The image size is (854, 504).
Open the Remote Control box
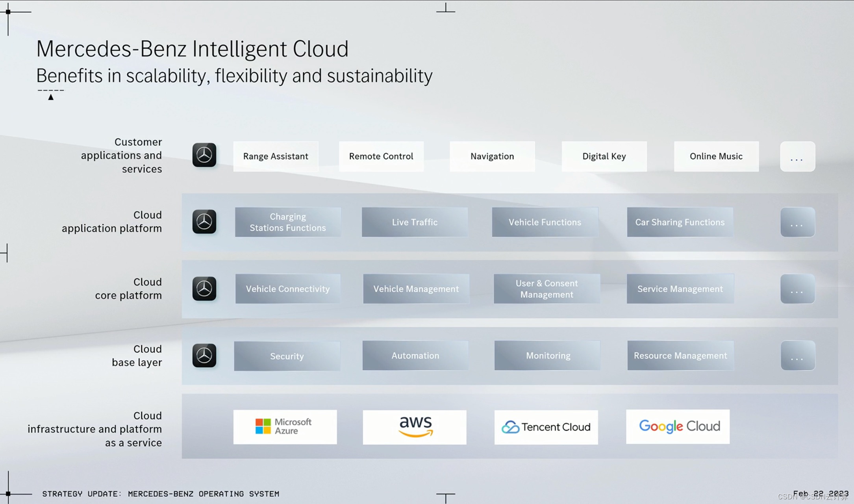pos(381,156)
